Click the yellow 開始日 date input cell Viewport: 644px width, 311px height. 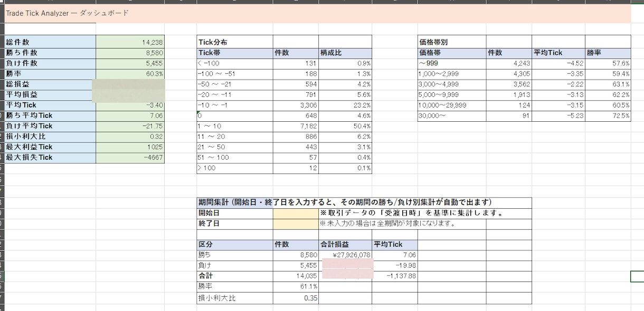296,213
